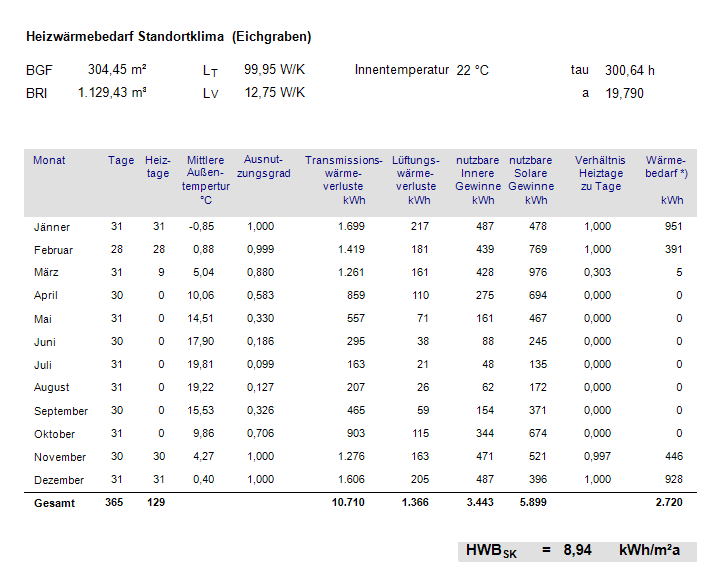Click the 'nutzbare Innere Gewinne' header
This screenshot has width=727, height=573.
tap(478, 180)
